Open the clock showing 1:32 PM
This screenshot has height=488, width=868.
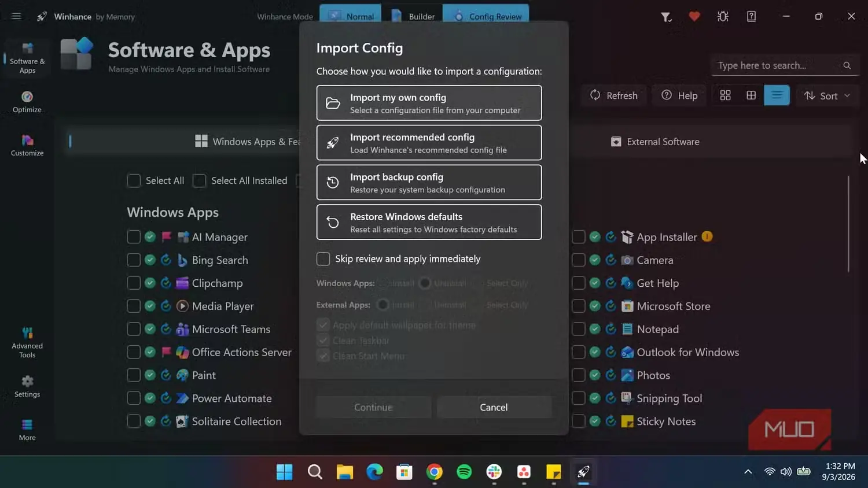[x=838, y=471]
